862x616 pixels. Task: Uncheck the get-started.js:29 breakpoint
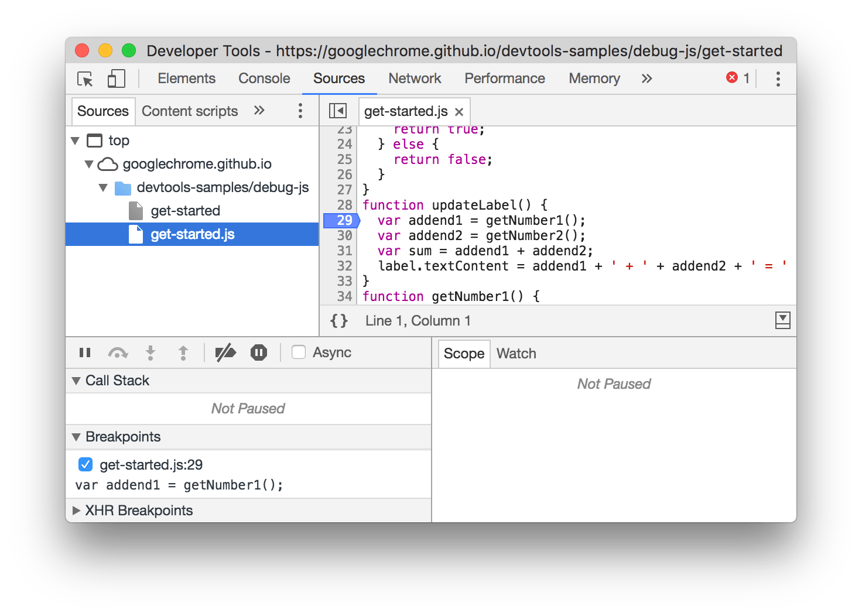[x=85, y=465]
